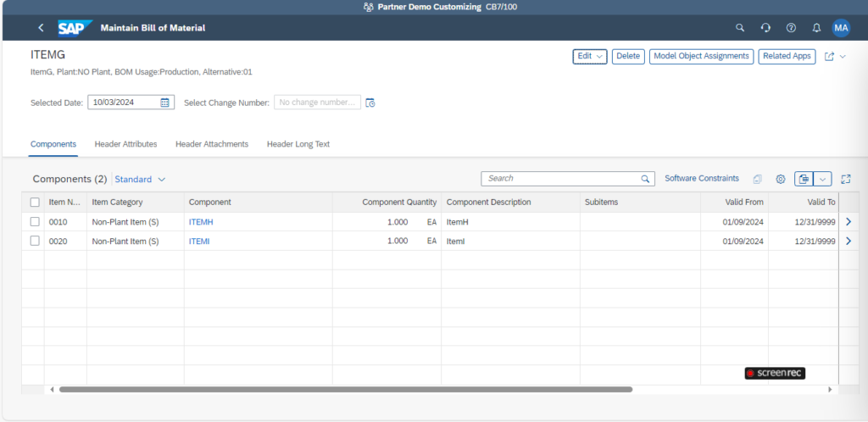Tick the select all rows checkbox
This screenshot has width=868, height=422.
pyautogui.click(x=35, y=203)
